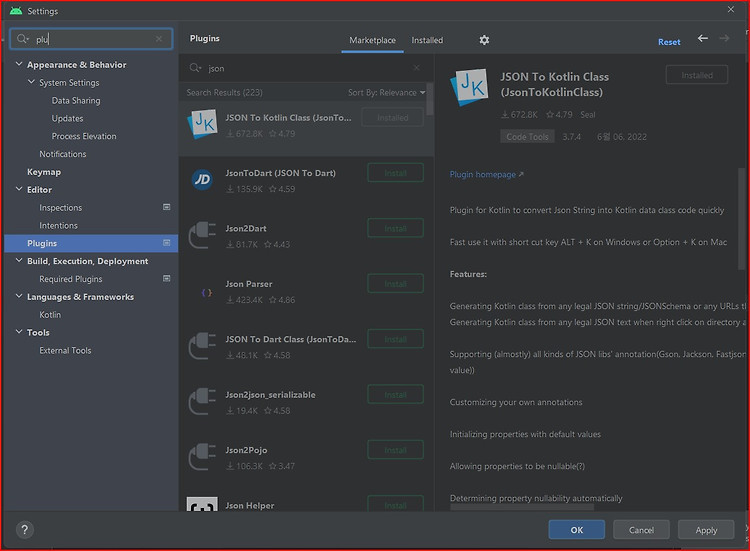Focus the settings search input field

point(91,39)
